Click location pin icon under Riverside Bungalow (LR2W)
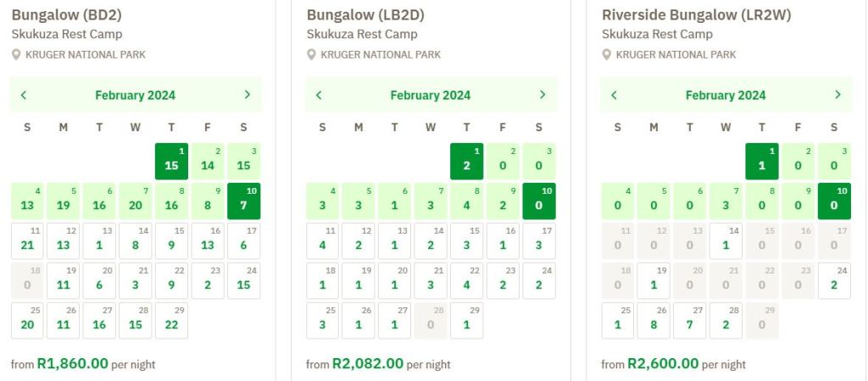Image resolution: width=868 pixels, height=381 pixels. pos(607,54)
